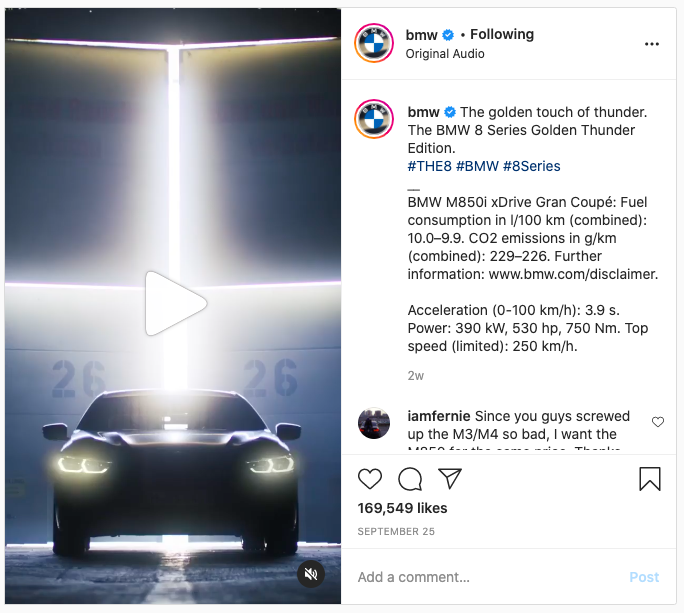The image size is (684, 613).
Task: Like iamfernie's comment with the small heart
Action: pyautogui.click(x=658, y=422)
